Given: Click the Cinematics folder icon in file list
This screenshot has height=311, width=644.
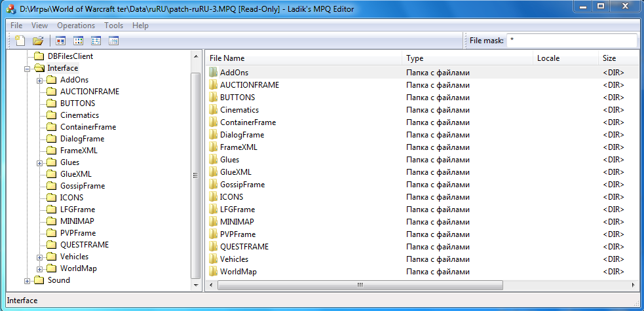Looking at the screenshot, I should tap(213, 110).
